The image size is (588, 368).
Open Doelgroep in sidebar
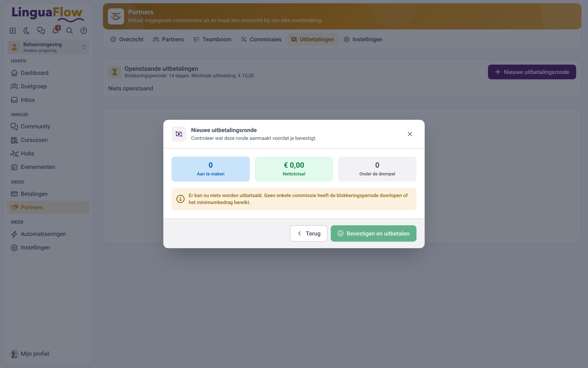click(48, 86)
